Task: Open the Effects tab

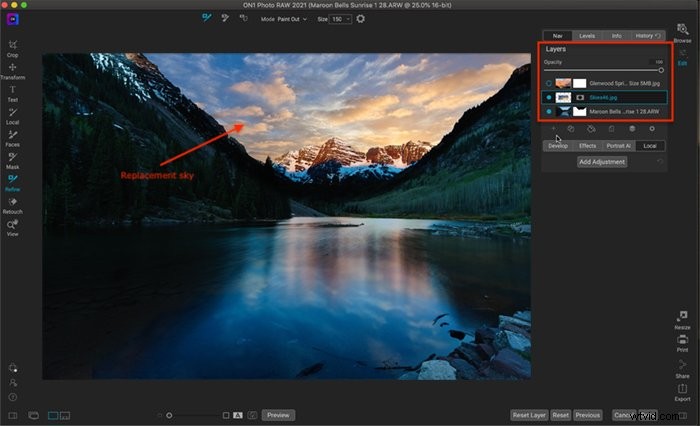Action: pos(587,146)
